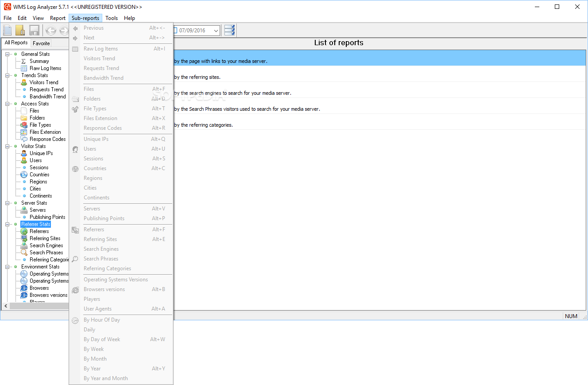Image resolution: width=588 pixels, height=385 pixels.
Task: Click the File Types cubes icon
Action: tap(24, 125)
